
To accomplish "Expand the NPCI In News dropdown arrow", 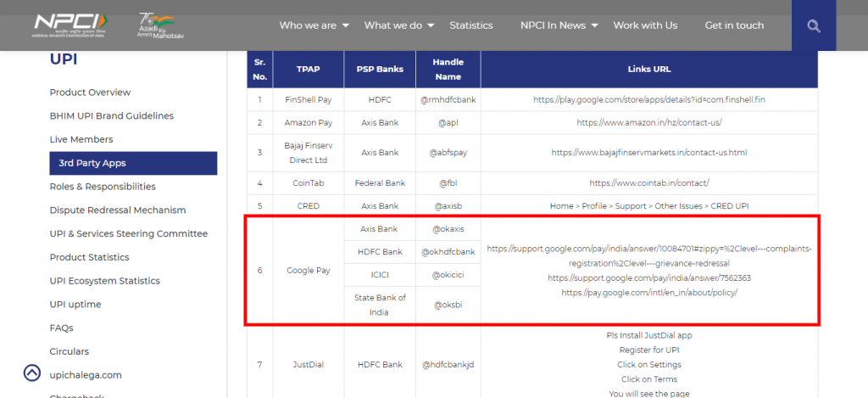I will click(594, 25).
